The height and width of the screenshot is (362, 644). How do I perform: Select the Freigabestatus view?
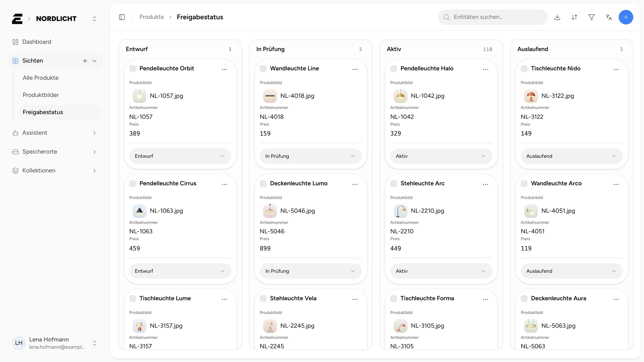(60, 112)
